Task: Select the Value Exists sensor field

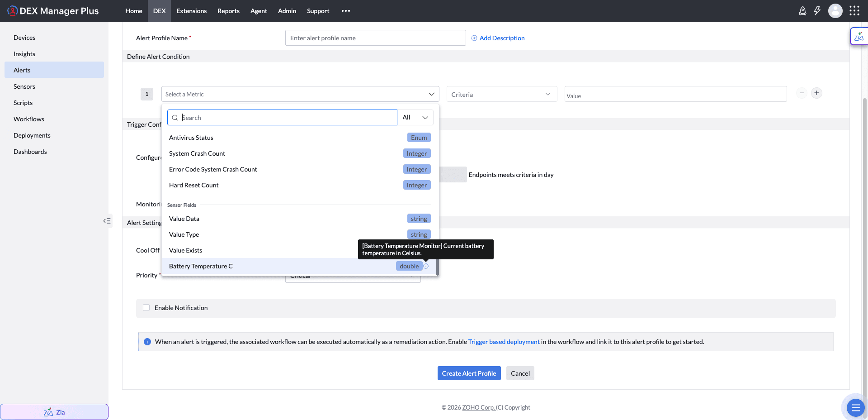Action: (299, 250)
